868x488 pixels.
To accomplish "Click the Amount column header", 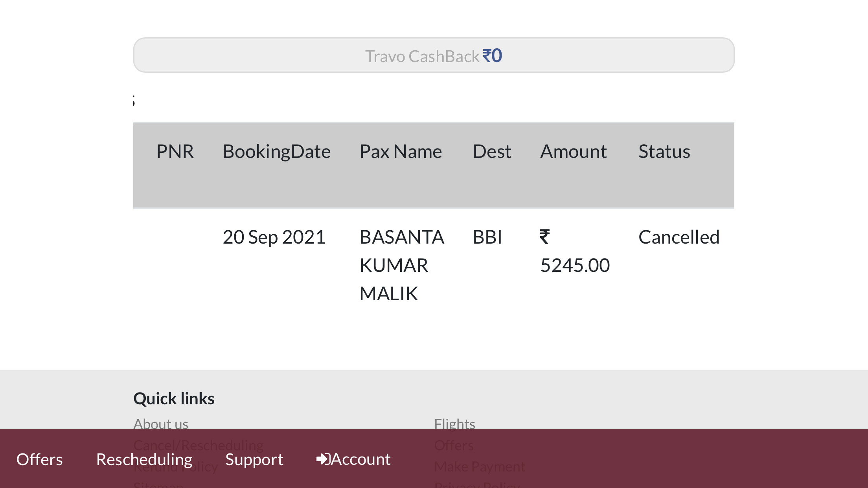I will pos(573,152).
